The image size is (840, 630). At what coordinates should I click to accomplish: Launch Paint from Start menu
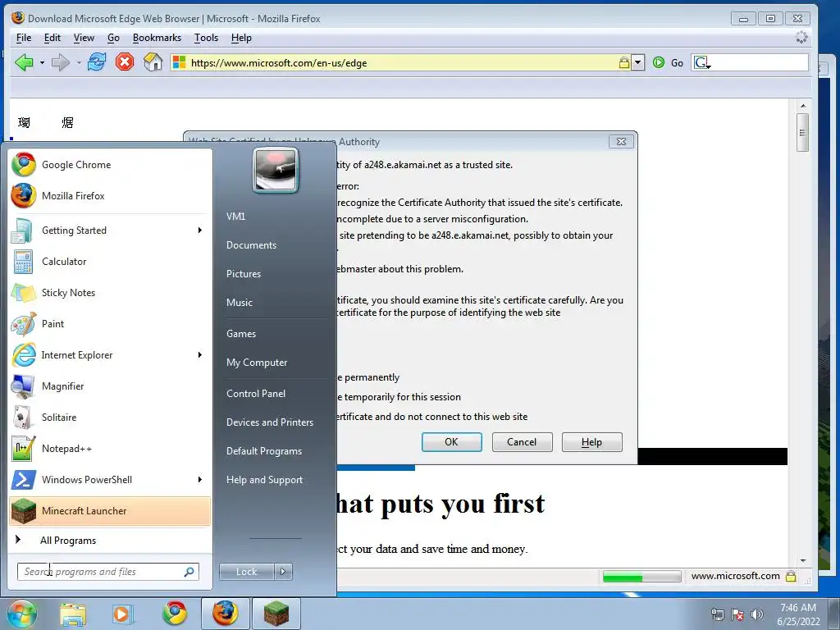110,323
